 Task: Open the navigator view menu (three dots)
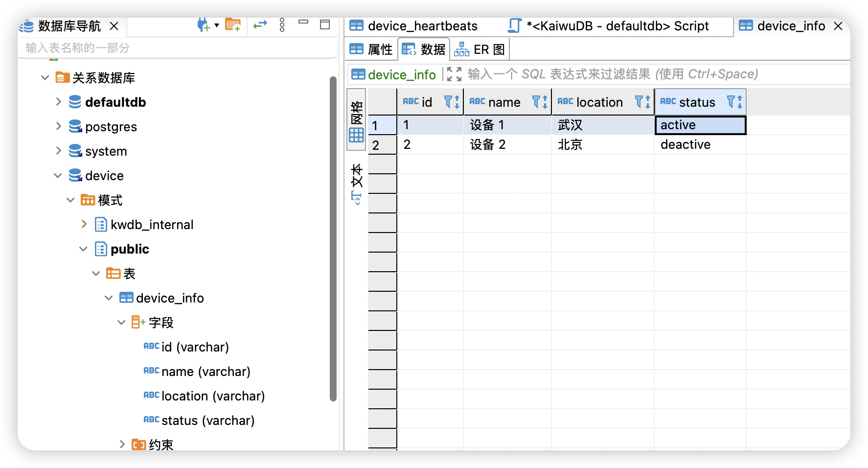click(282, 25)
